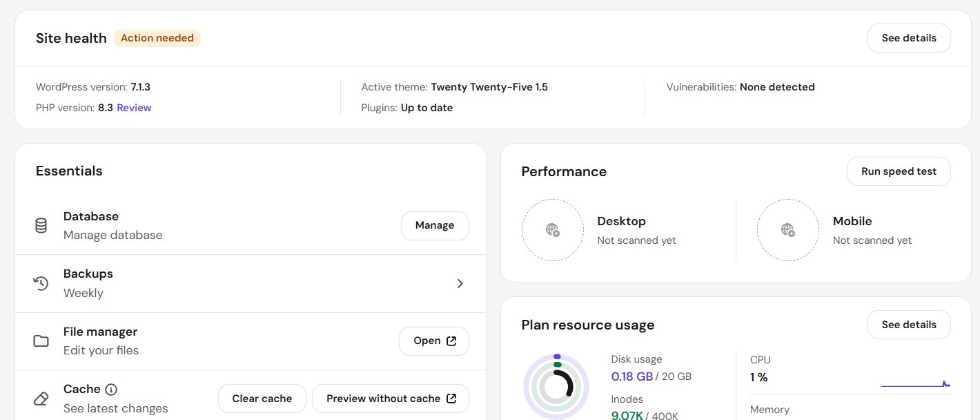This screenshot has height=420, width=980.
Task: Click the Backups history clock icon
Action: coord(41,283)
